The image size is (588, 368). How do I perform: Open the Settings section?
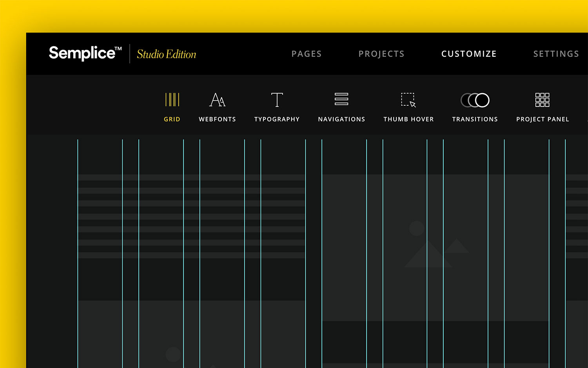[556, 54]
